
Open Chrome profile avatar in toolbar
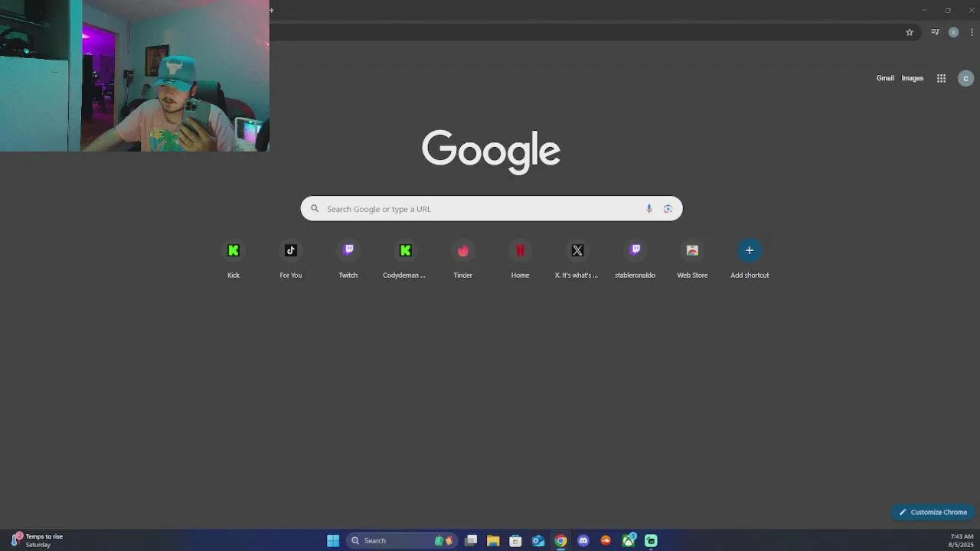953,32
